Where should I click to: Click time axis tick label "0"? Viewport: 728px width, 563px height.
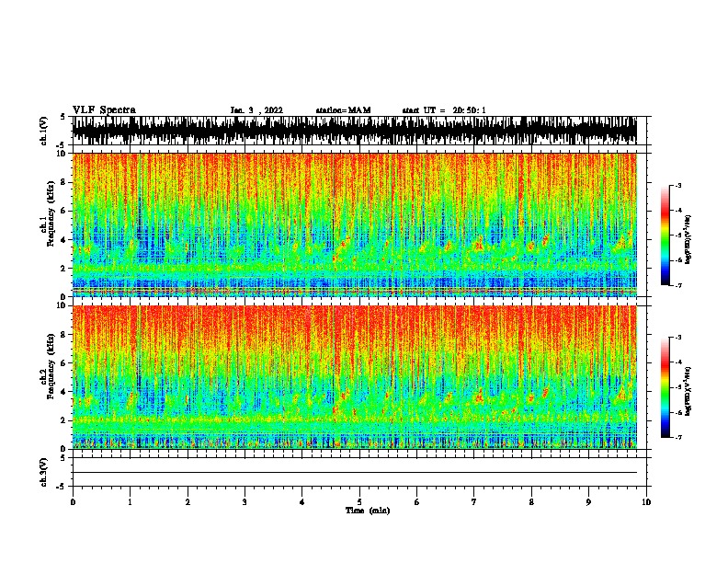coord(73,502)
